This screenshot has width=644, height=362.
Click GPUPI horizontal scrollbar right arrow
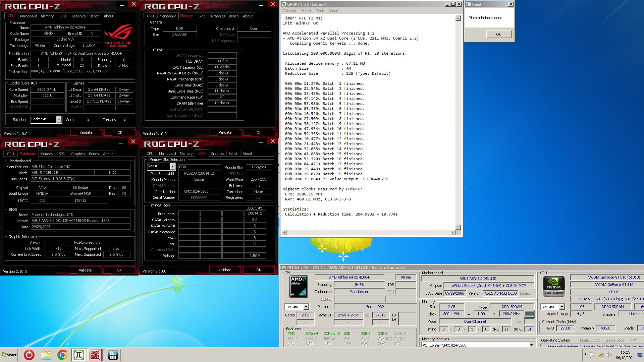click(452, 232)
